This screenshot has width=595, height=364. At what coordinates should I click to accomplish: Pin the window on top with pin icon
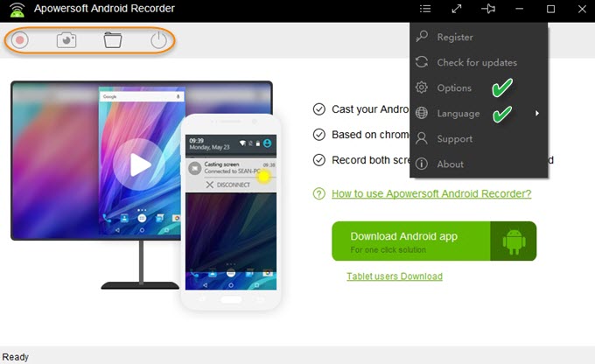pos(488,9)
